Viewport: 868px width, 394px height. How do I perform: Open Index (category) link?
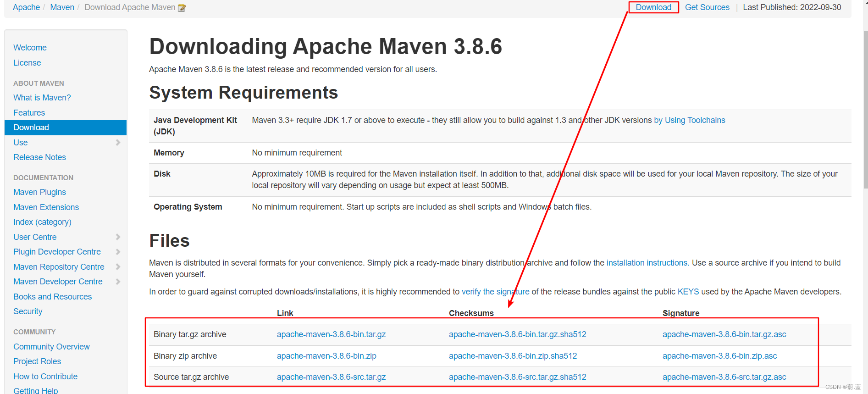42,222
